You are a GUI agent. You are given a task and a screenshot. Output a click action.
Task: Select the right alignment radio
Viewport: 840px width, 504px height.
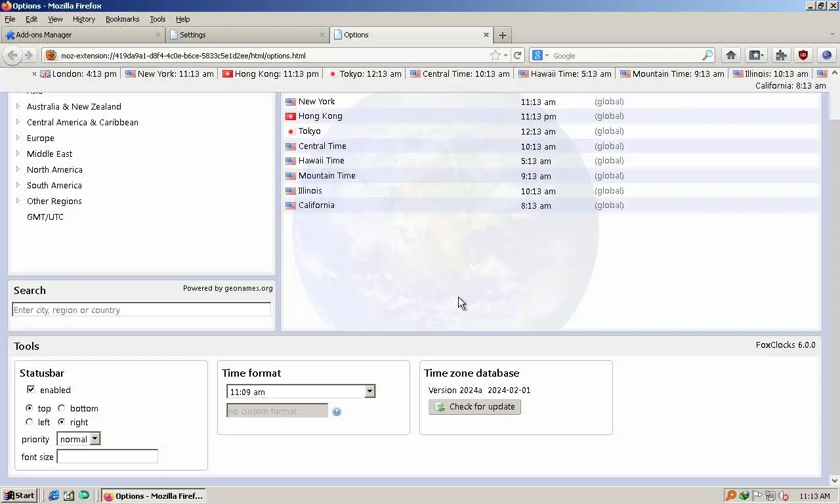pyautogui.click(x=62, y=422)
